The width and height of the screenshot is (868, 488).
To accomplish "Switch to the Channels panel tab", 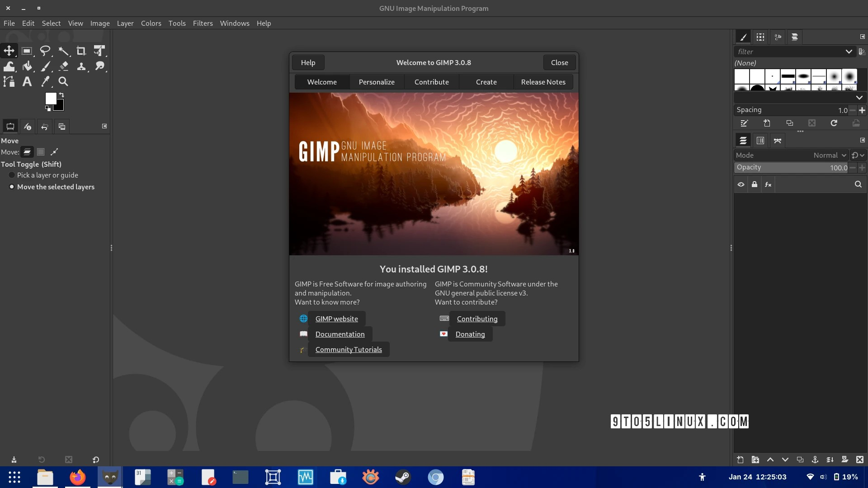I will click(x=760, y=140).
